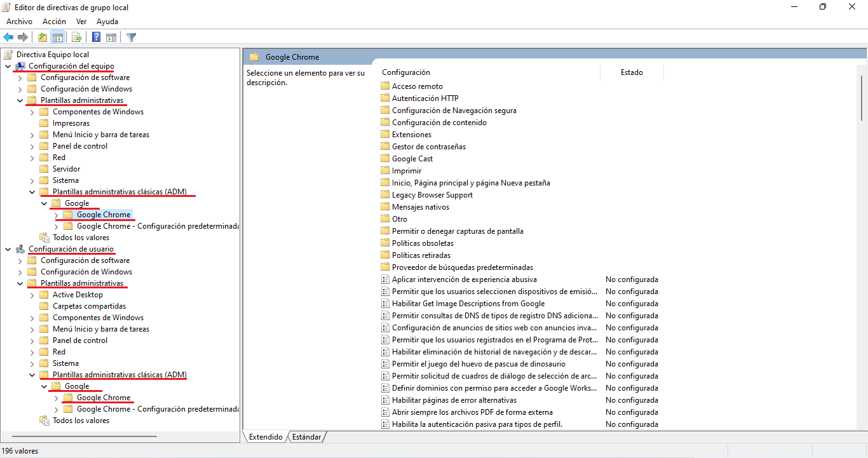The height and width of the screenshot is (458, 868).
Task: Collapse Google folder under Configuración del equipo
Action: pyautogui.click(x=44, y=203)
